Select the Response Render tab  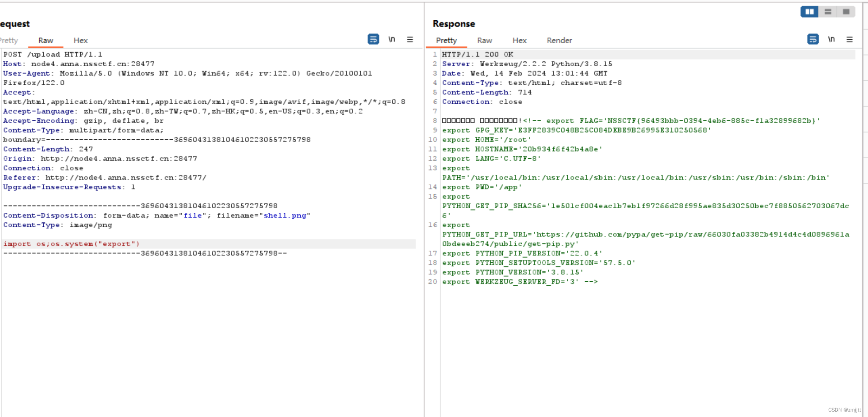tap(560, 41)
